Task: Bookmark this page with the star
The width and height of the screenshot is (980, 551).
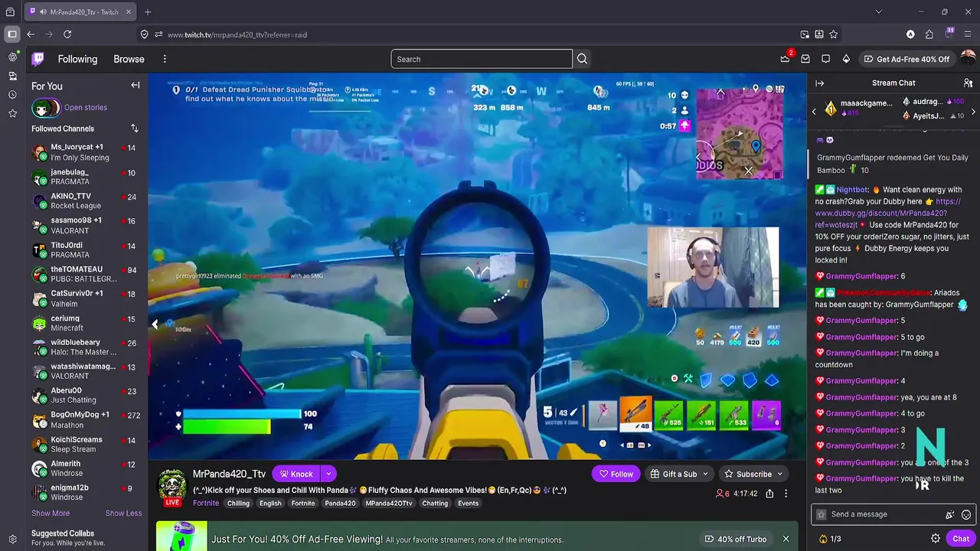Action: coord(833,34)
